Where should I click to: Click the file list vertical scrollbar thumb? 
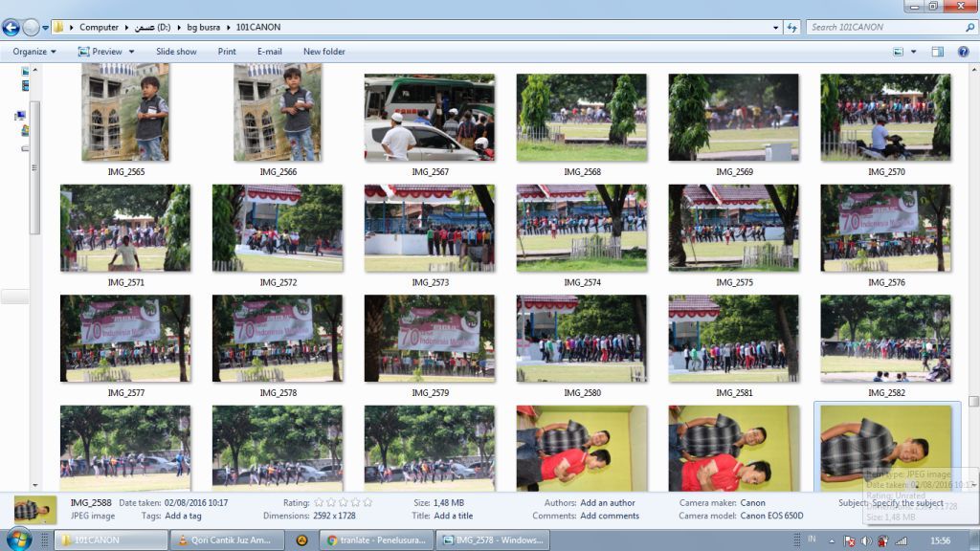pos(973,401)
